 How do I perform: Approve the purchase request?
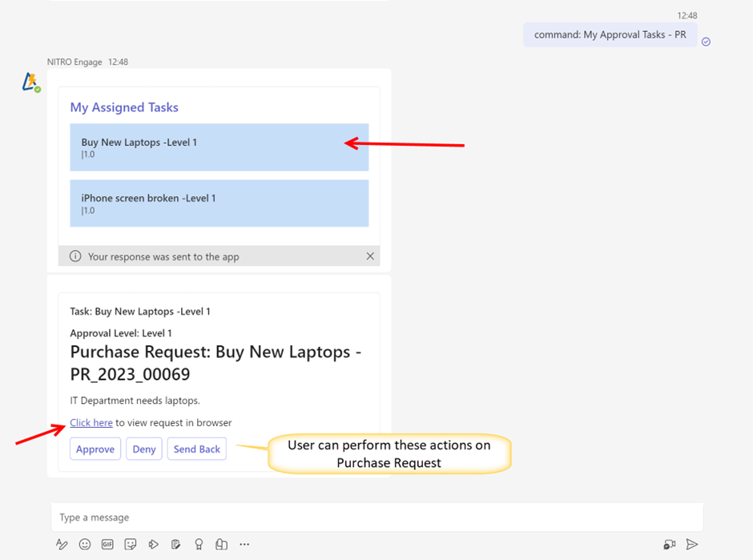[95, 449]
